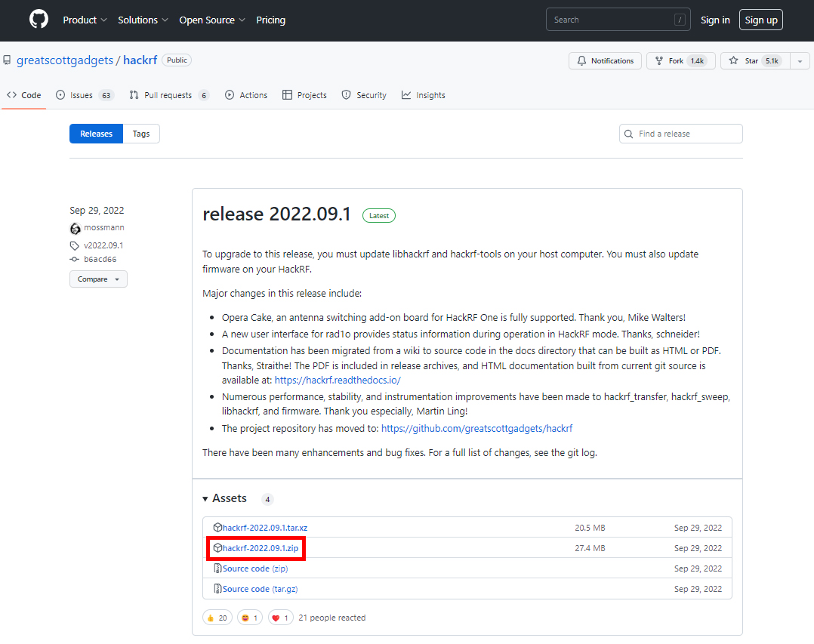The width and height of the screenshot is (814, 644).
Task: Click the heart reaction
Action: point(280,618)
